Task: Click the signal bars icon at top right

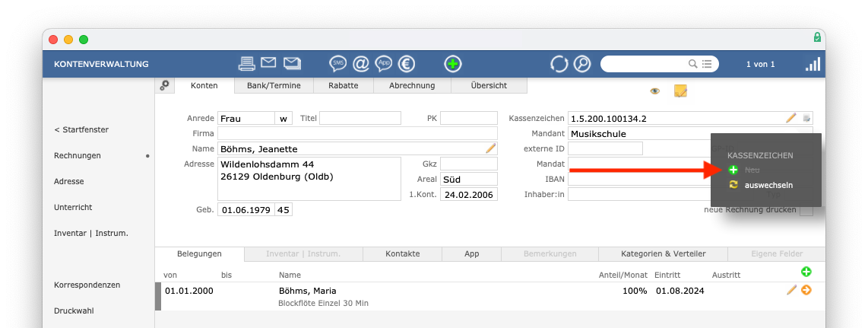Action: tap(813, 64)
